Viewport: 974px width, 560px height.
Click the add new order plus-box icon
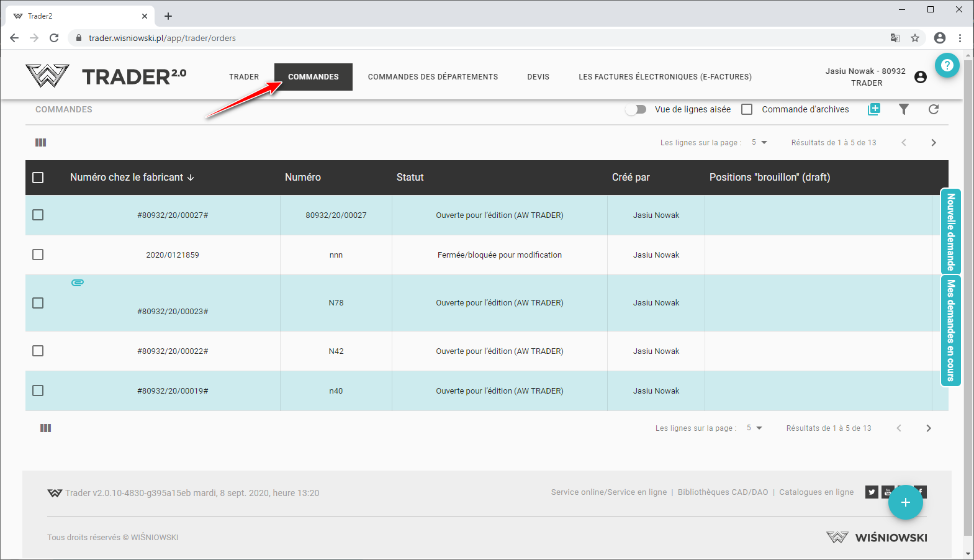pos(874,109)
